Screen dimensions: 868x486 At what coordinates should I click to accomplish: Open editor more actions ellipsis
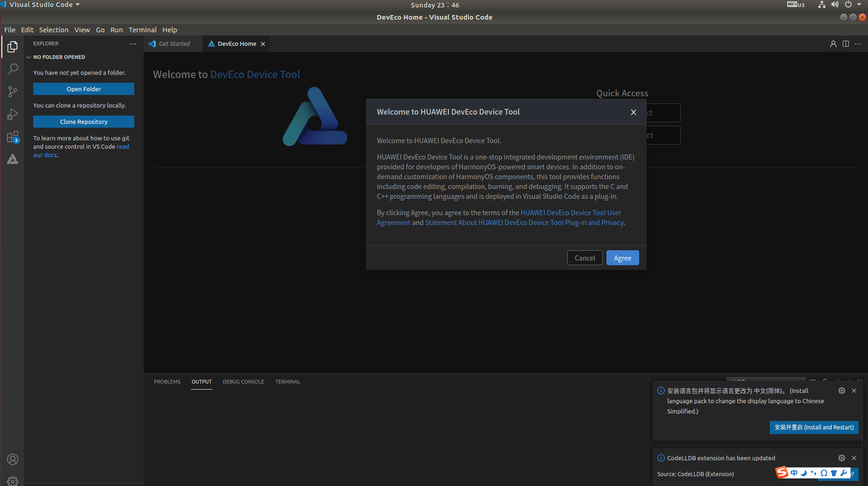858,44
